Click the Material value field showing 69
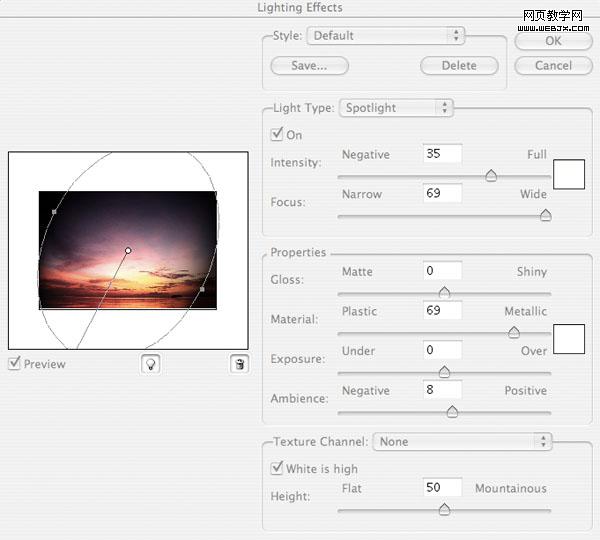 [442, 310]
